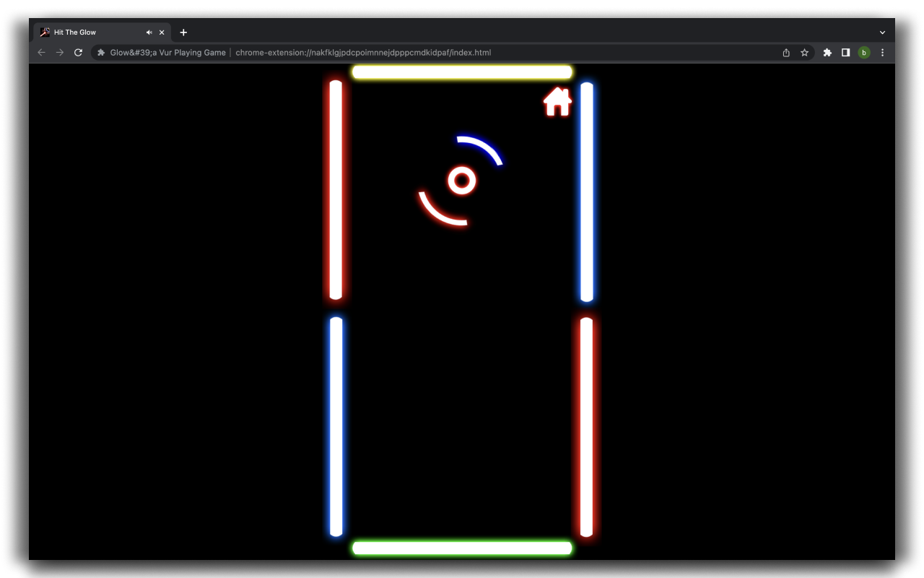
Task: Click the blue rotating arc segment
Action: pos(480,150)
